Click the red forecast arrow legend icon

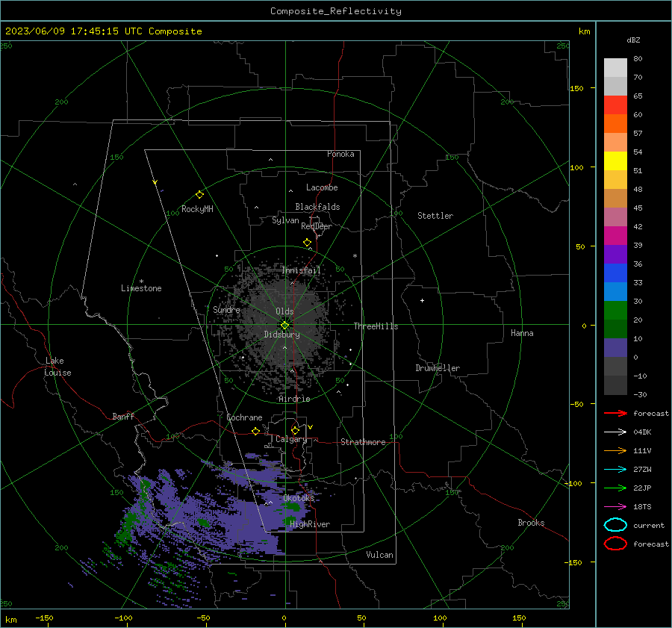[615, 413]
